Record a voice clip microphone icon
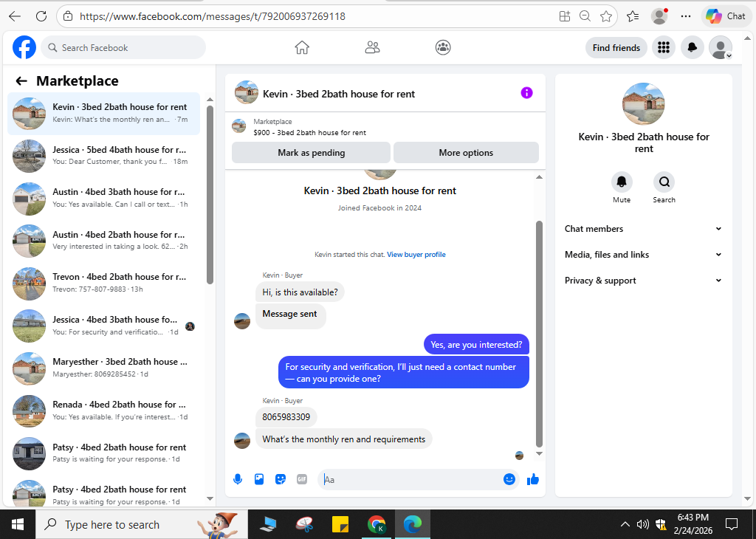 238,479
